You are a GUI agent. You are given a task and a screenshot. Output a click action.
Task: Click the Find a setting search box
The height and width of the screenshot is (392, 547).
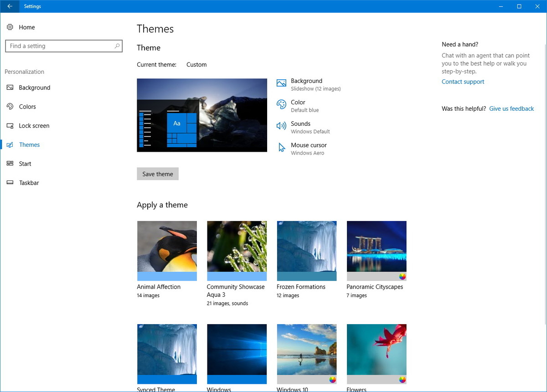pyautogui.click(x=64, y=46)
